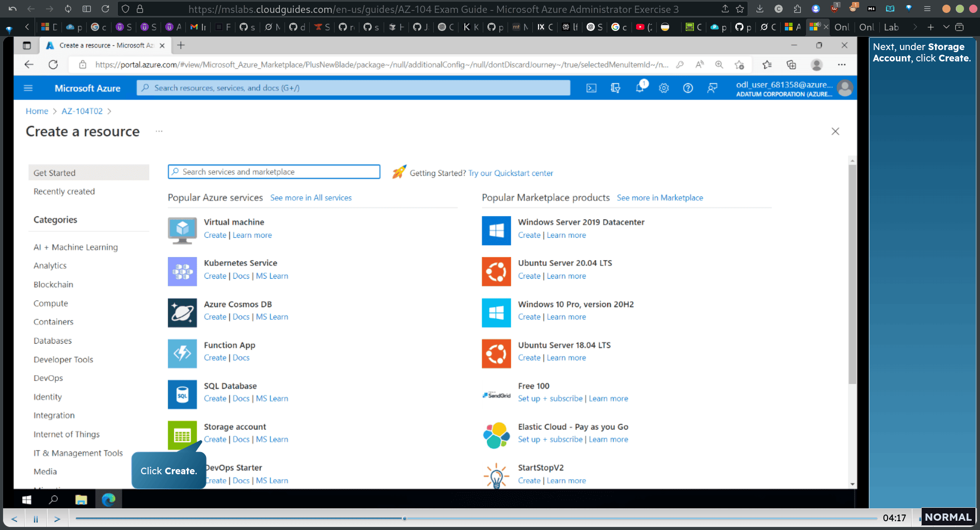Click Windows Server 2019 Datacenter icon
Screen dimensions: 980x530
[x=496, y=230]
